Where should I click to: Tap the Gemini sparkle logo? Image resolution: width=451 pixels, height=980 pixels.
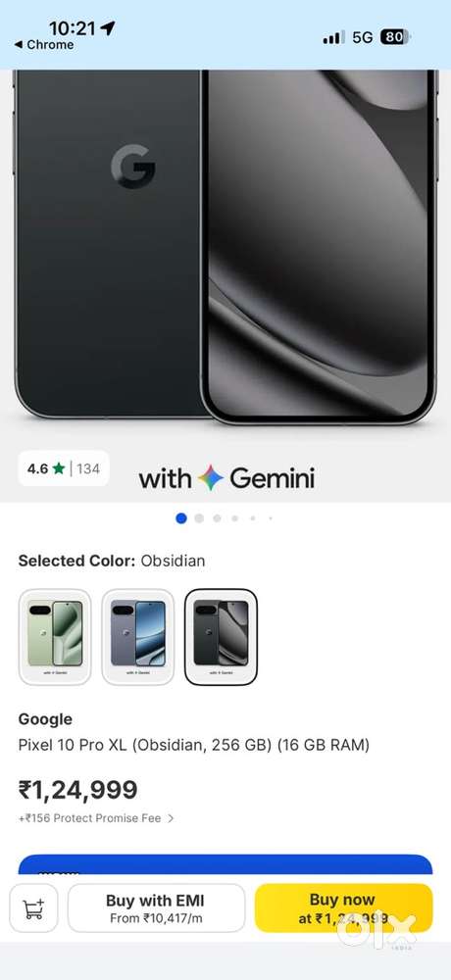click(211, 479)
